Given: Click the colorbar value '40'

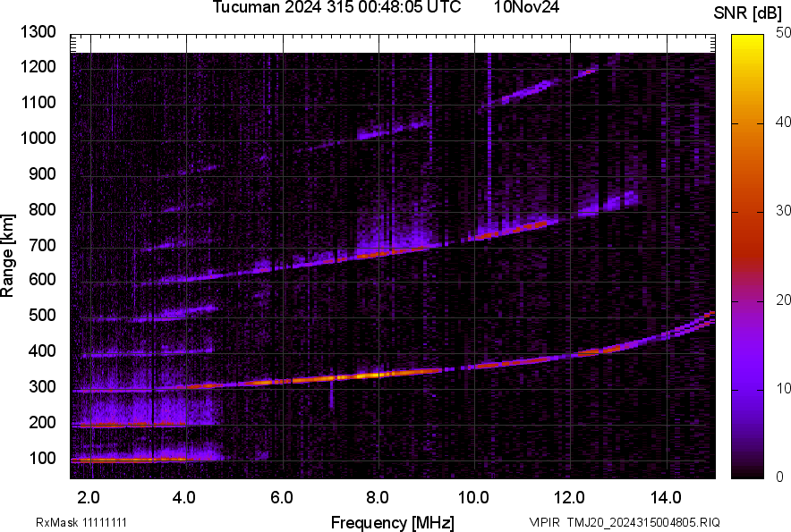Looking at the screenshot, I should click(783, 122).
